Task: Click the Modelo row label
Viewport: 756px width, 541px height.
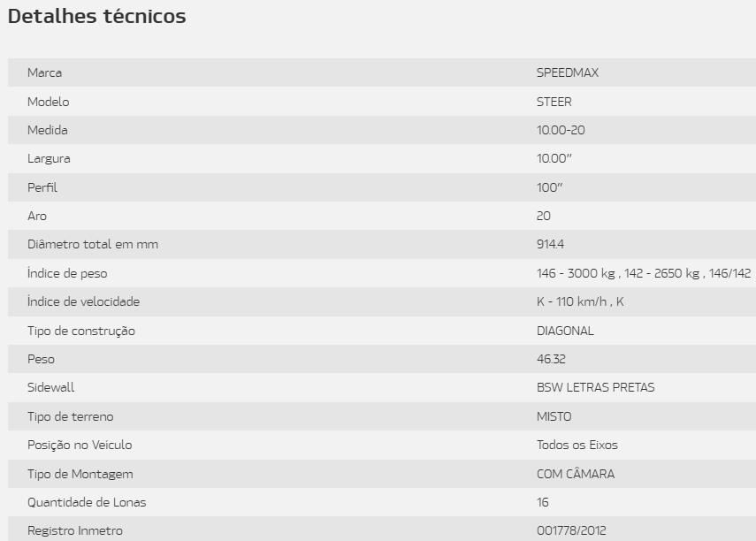Action: pyautogui.click(x=49, y=102)
